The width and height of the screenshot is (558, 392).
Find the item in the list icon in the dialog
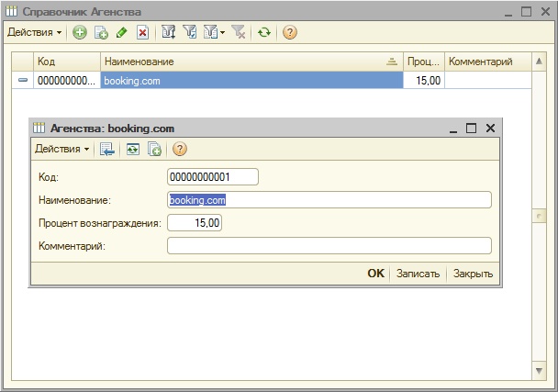pos(107,149)
